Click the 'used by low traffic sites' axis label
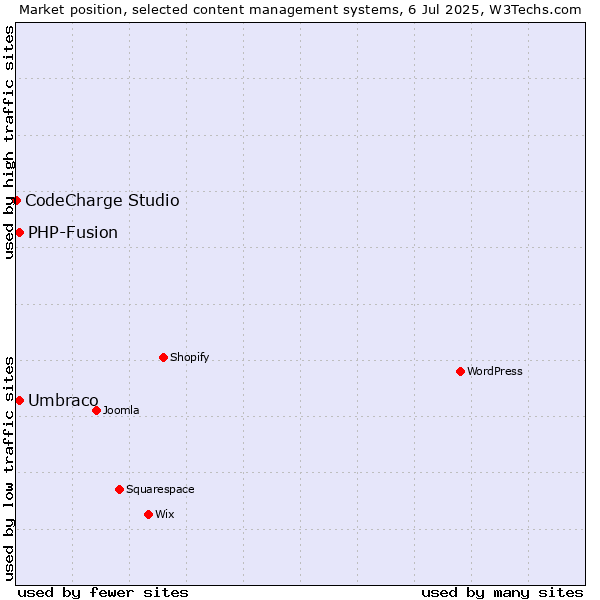The width and height of the screenshot is (600, 600). (x=8, y=469)
